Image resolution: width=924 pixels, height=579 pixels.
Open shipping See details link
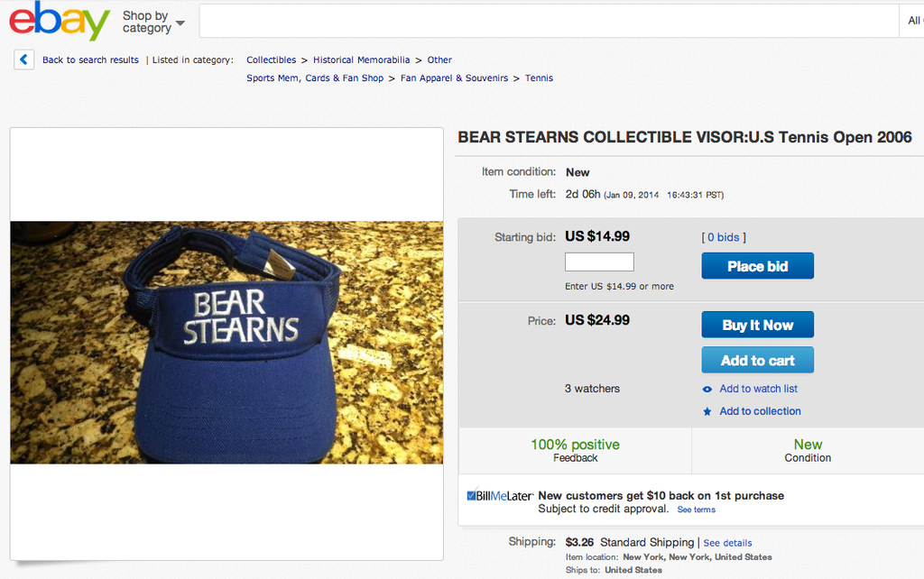727,543
